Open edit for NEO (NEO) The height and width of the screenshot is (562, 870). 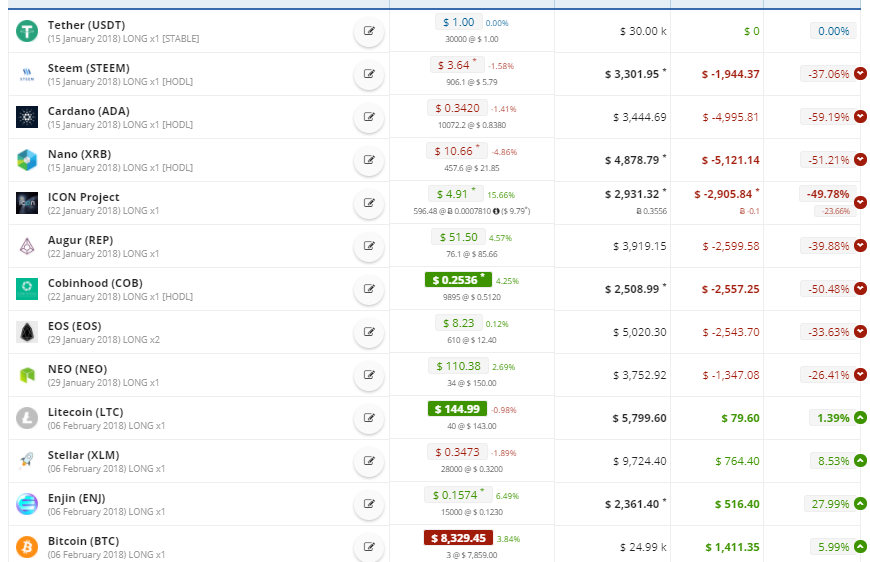pyautogui.click(x=369, y=375)
